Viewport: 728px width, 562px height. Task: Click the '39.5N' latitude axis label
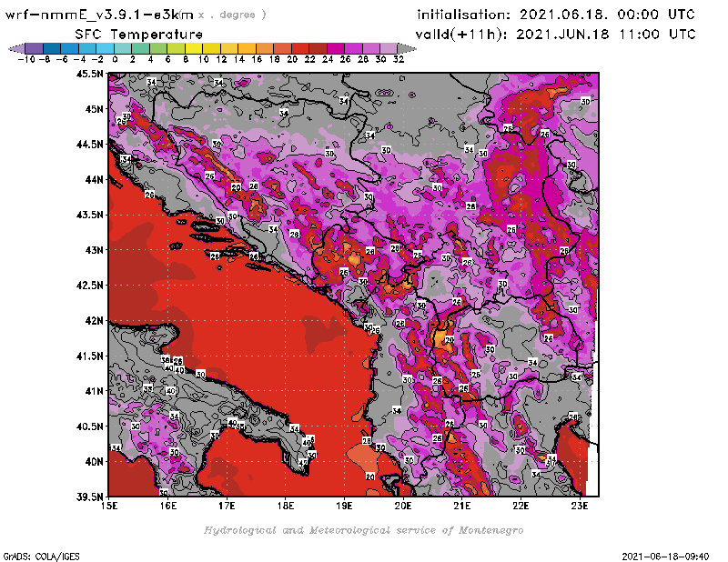[89, 497]
